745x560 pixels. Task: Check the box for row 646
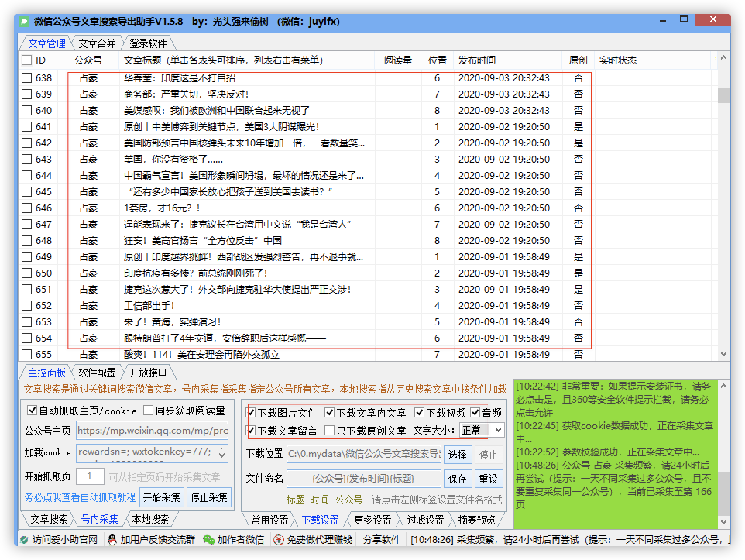click(x=27, y=208)
